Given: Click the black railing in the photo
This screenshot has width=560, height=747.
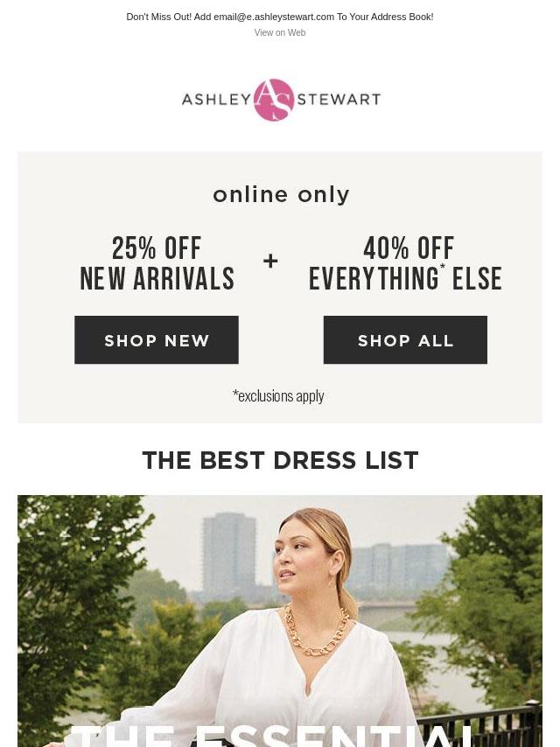Looking at the screenshot, I should click(481, 722).
